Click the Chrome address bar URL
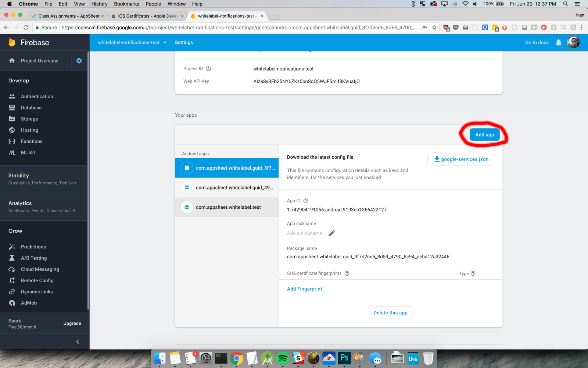This screenshot has height=368, width=588. pyautogui.click(x=239, y=27)
